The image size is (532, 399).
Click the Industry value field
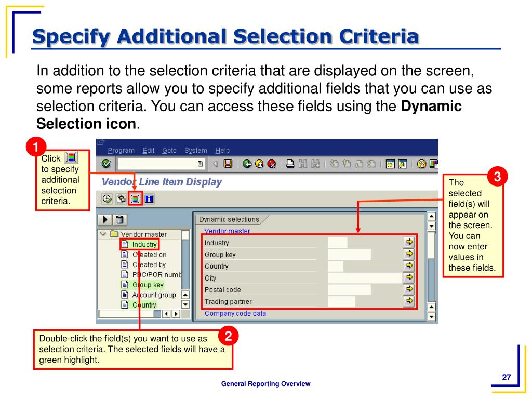338,242
